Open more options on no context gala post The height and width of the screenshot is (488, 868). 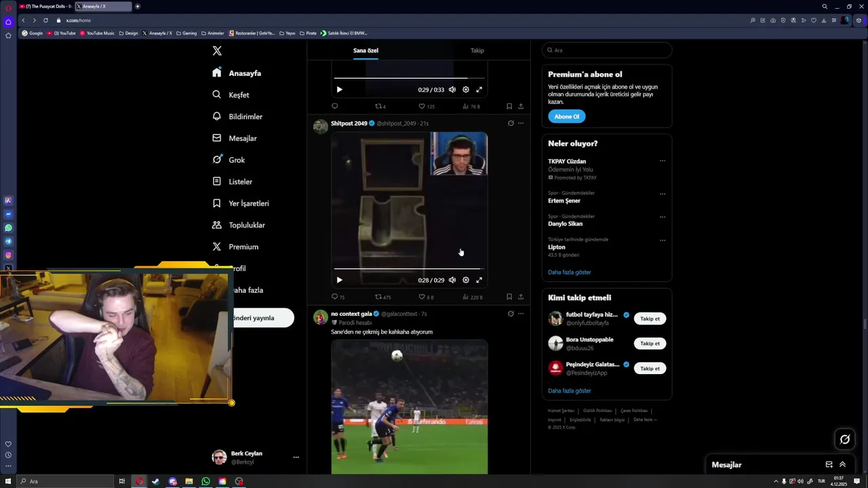tap(521, 314)
